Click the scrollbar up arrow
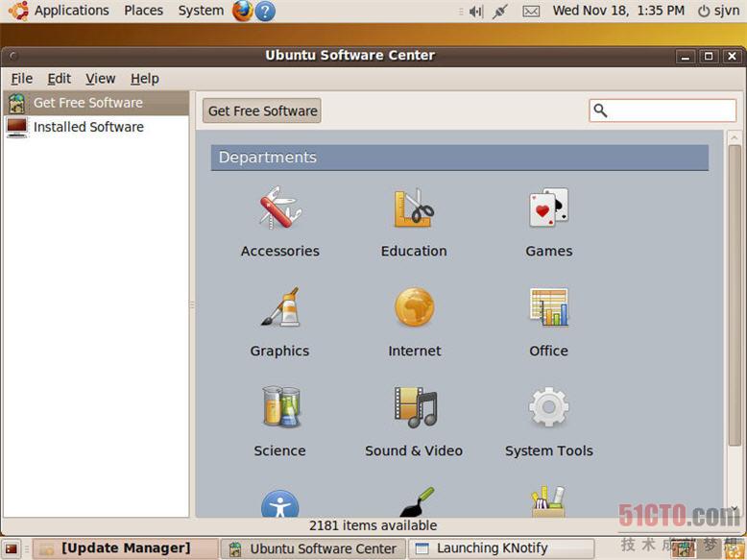 coord(735,137)
